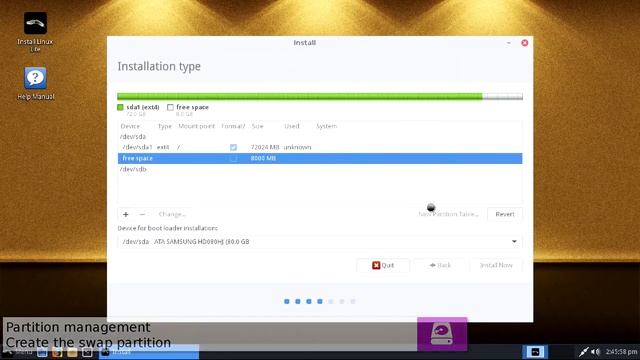The width and height of the screenshot is (640, 360).
Task: Click the network icon in system tray
Action: click(x=583, y=351)
